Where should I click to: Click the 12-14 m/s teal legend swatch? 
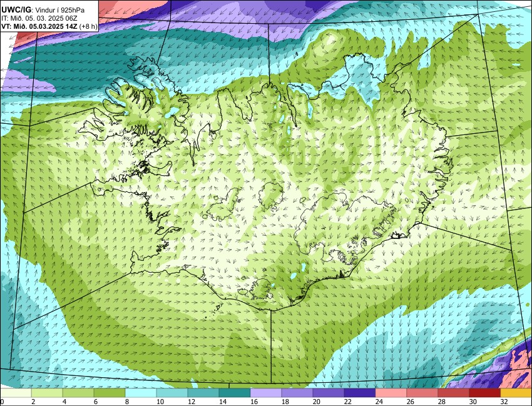coord(203,393)
